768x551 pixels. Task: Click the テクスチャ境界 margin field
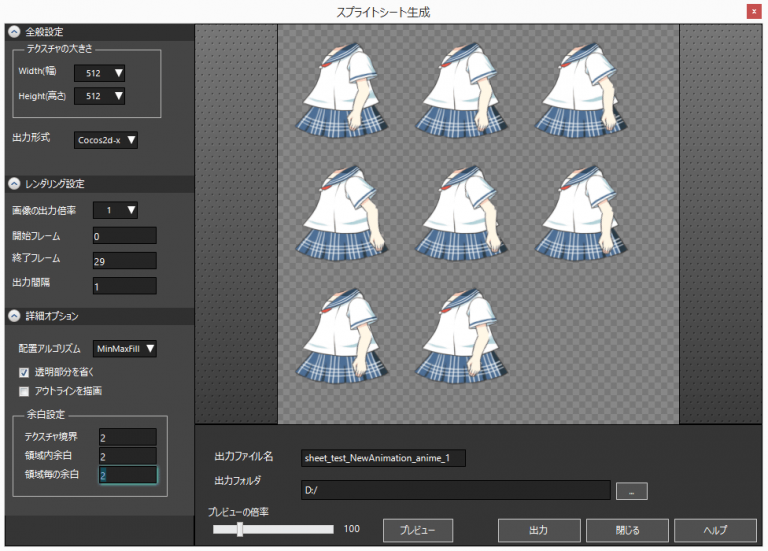click(127, 437)
